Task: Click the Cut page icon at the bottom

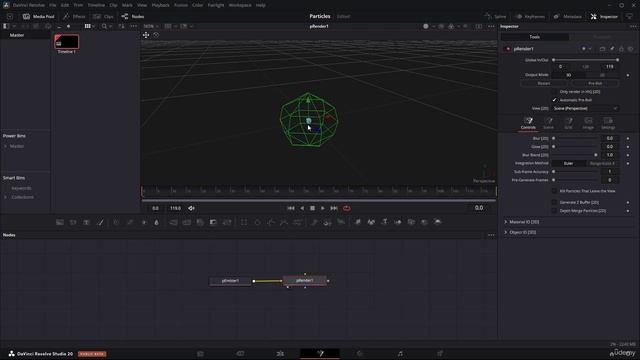Action: click(x=240, y=353)
